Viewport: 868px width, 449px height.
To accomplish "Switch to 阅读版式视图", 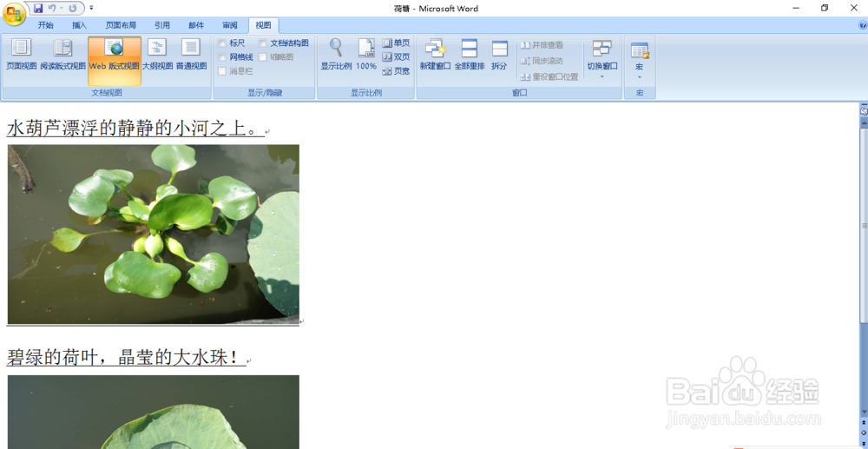I will click(62, 55).
